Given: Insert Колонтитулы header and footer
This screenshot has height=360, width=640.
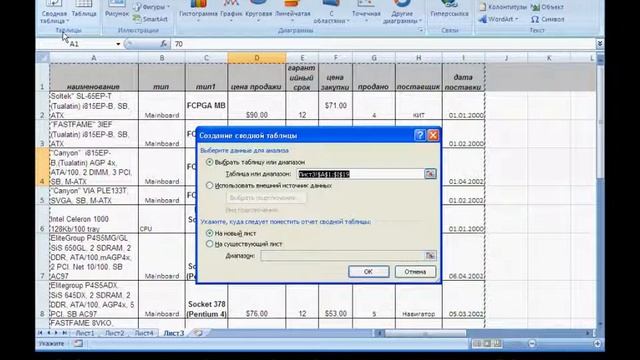Looking at the screenshot, I should (503, 7).
